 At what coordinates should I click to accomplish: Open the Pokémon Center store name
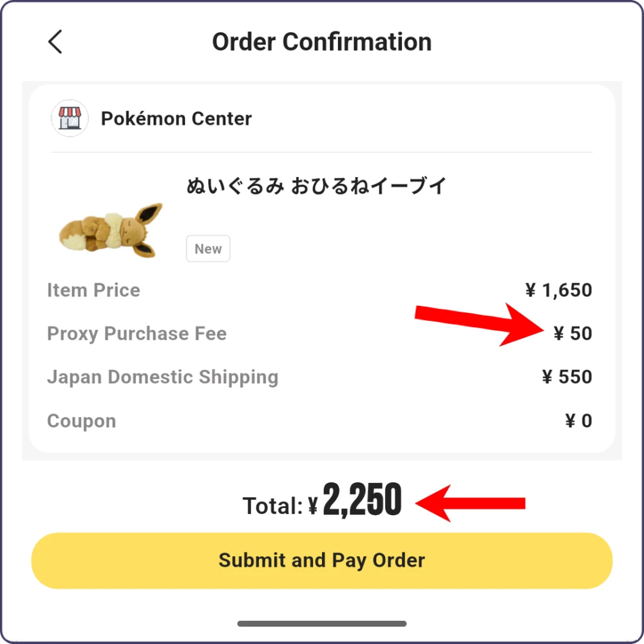[176, 118]
